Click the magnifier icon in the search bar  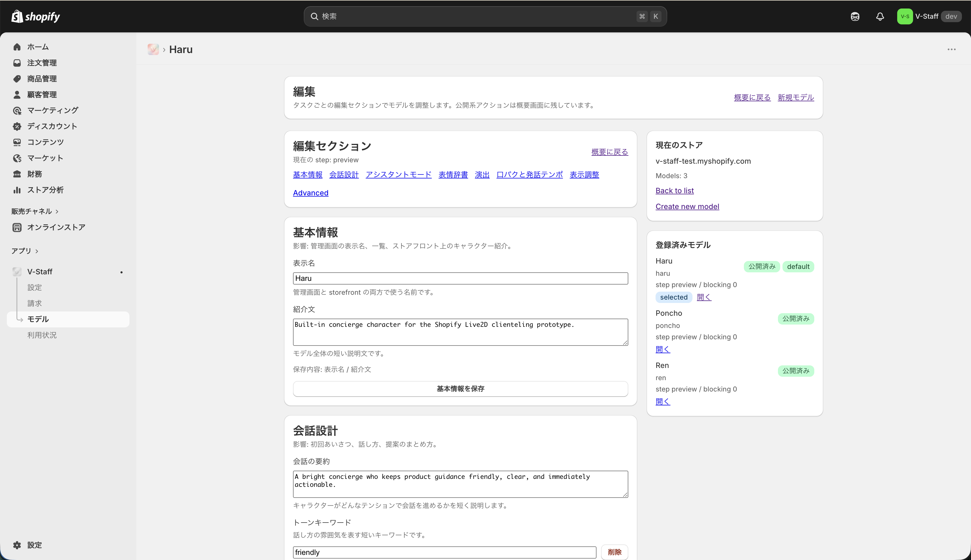click(314, 16)
